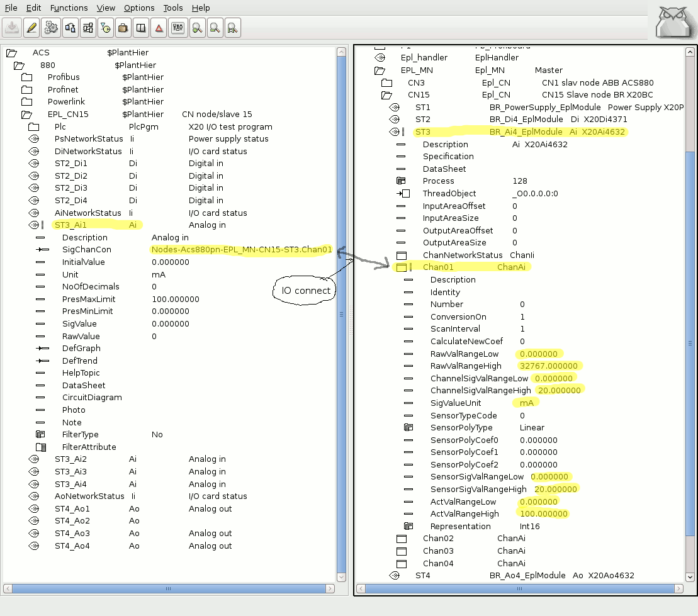This screenshot has width=698, height=616.
Task: Expand the Profibus folder
Action: click(x=26, y=77)
